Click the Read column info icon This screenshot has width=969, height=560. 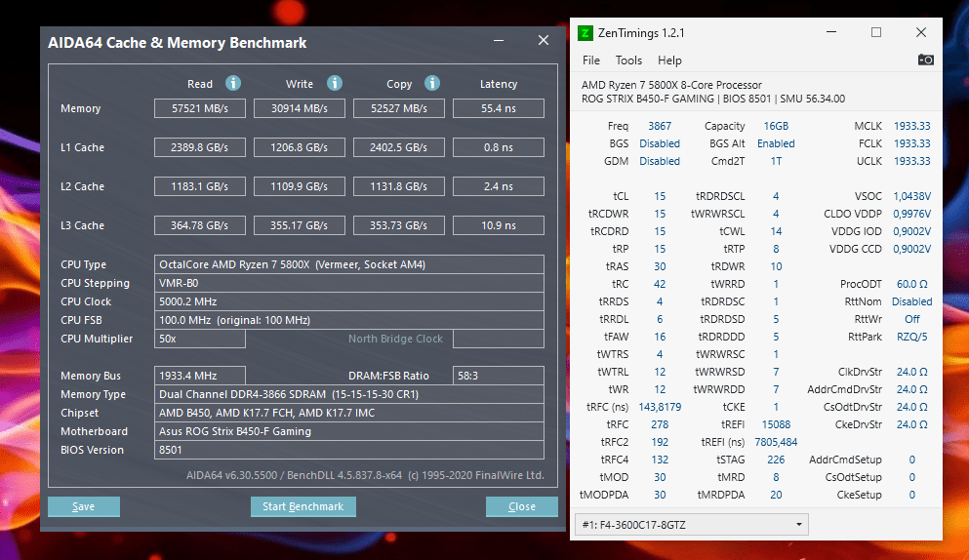coord(233,83)
